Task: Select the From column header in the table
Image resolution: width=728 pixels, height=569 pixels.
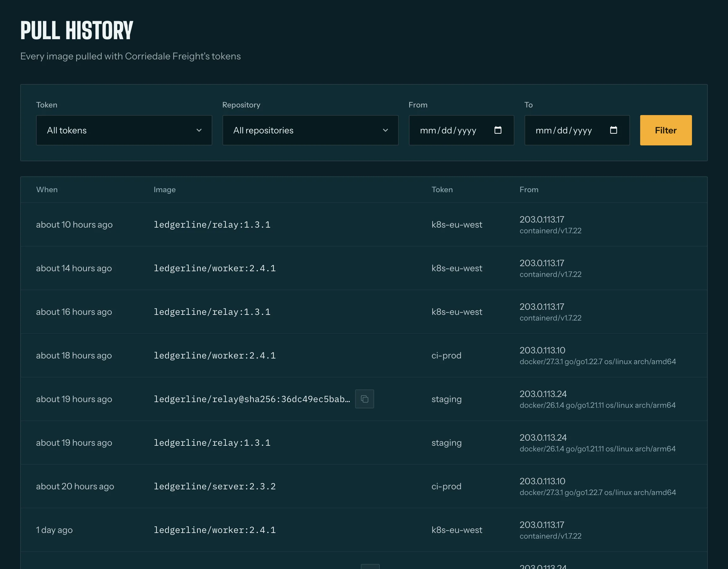Action: 529,189
